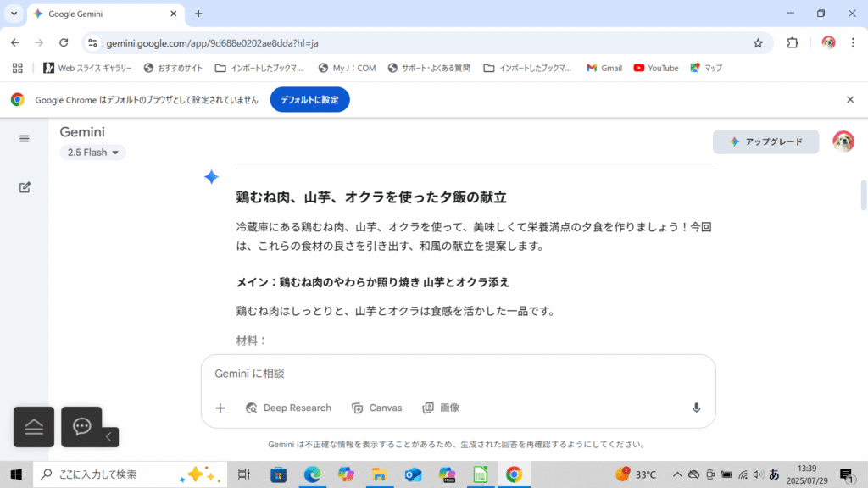Viewport: 868px width, 488px height.
Task: Set Chrome as default with デフォルトに設定
Action: (309, 100)
